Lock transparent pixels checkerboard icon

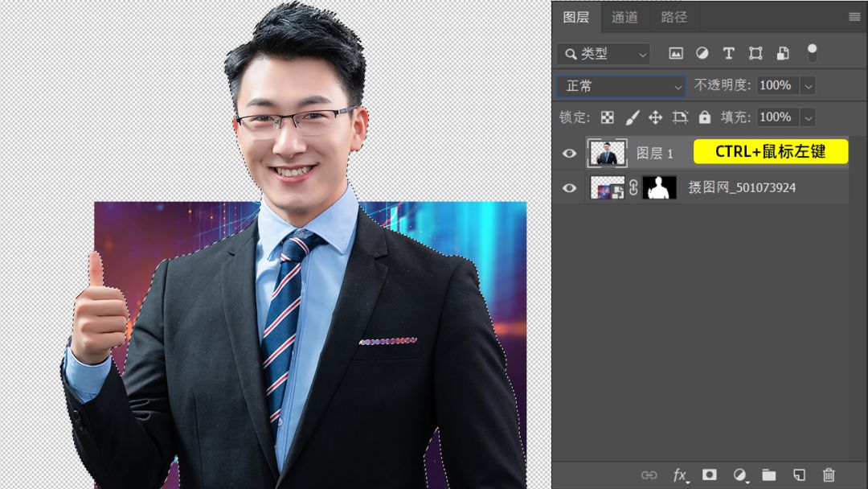(608, 117)
